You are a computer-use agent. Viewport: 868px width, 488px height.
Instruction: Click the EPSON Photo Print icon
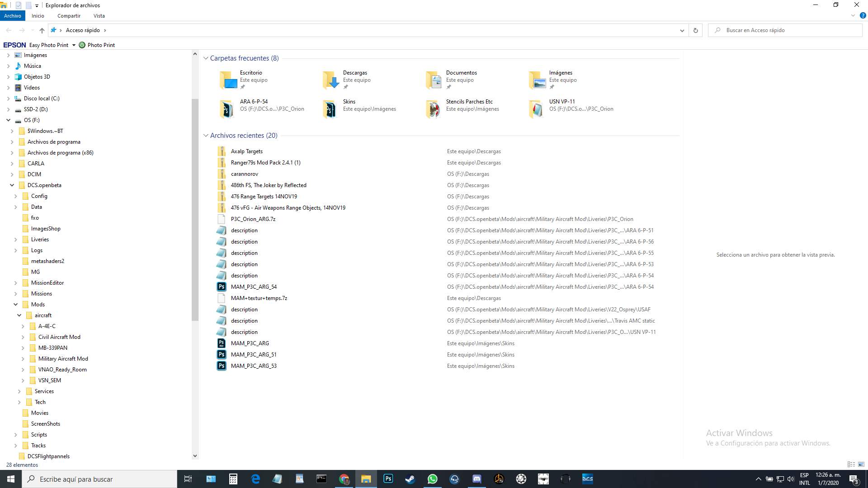click(x=82, y=45)
